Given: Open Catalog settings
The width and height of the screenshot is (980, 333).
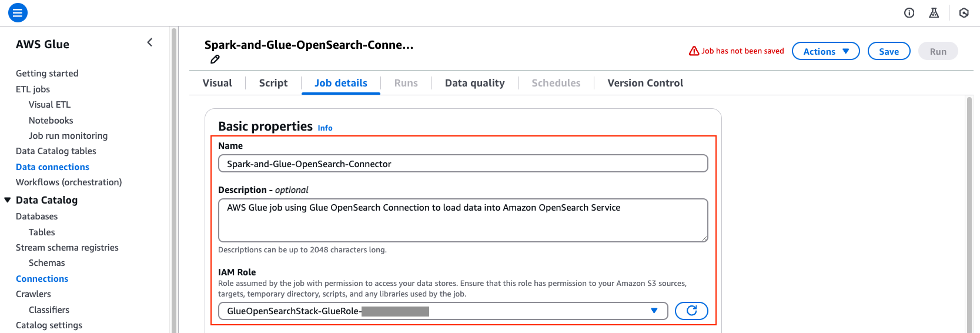Looking at the screenshot, I should click(49, 325).
